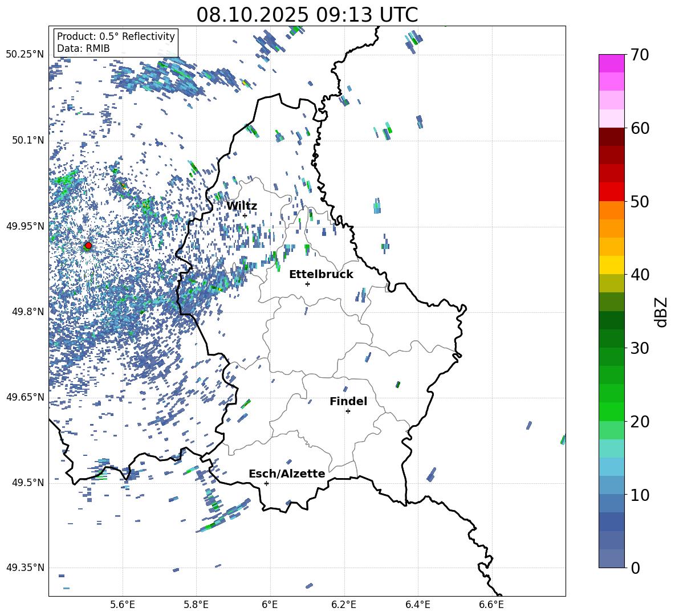Click the Findel station cross marker
Screen dimensions: 675x616
point(348,411)
